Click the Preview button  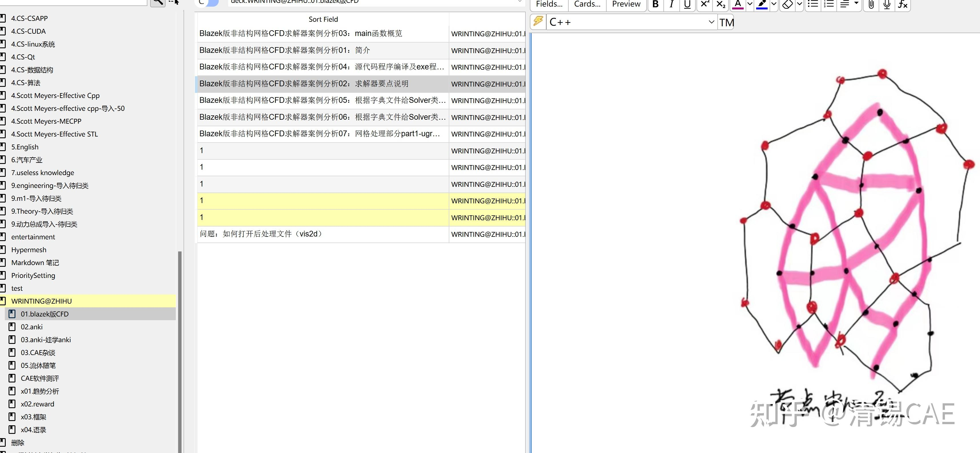click(x=626, y=4)
